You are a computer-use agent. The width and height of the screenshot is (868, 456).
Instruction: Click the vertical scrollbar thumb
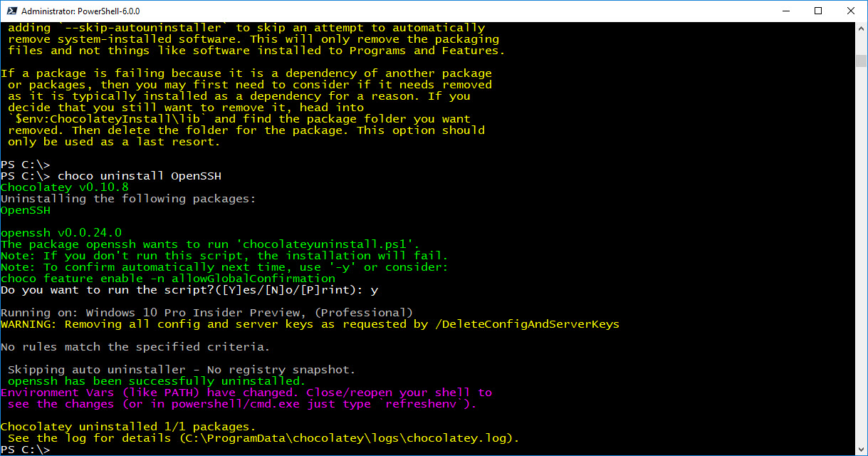[861, 60]
